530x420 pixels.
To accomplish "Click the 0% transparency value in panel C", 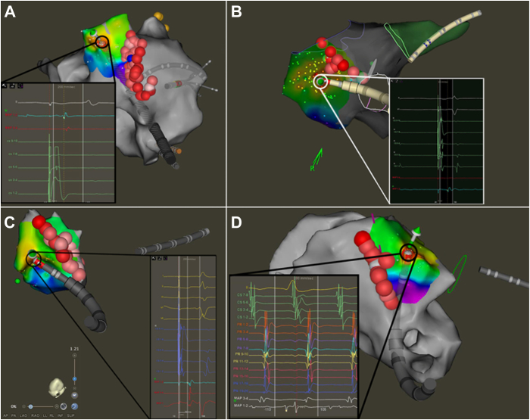I will click(x=14, y=406).
